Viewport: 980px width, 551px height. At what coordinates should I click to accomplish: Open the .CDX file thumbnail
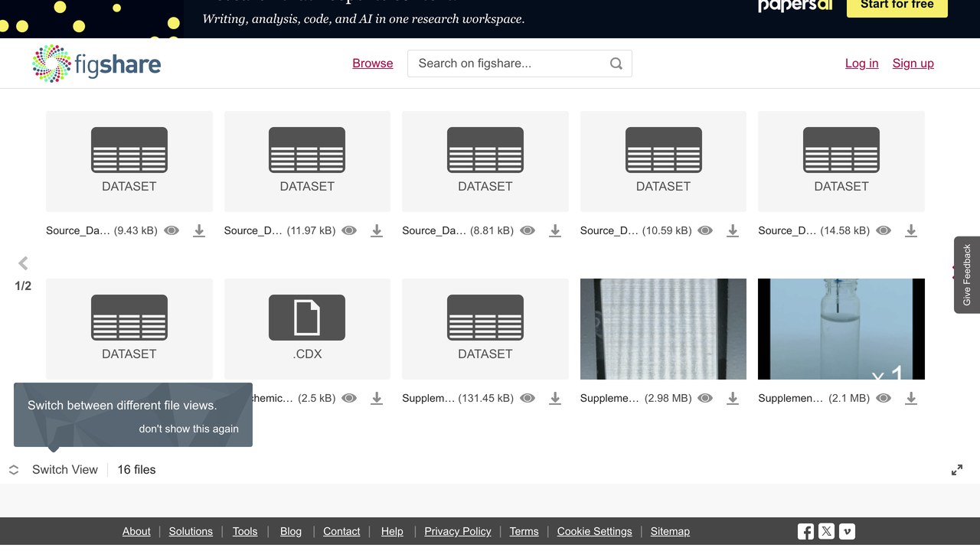pos(307,329)
